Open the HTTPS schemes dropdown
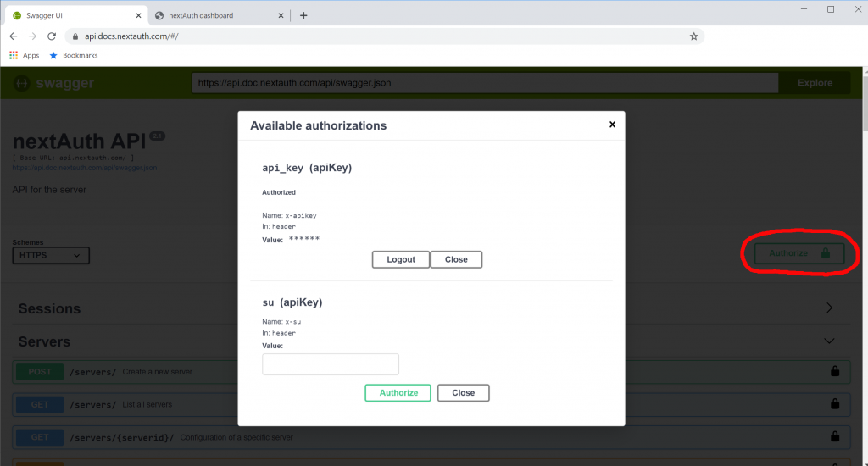This screenshot has width=868, height=466. [51, 255]
